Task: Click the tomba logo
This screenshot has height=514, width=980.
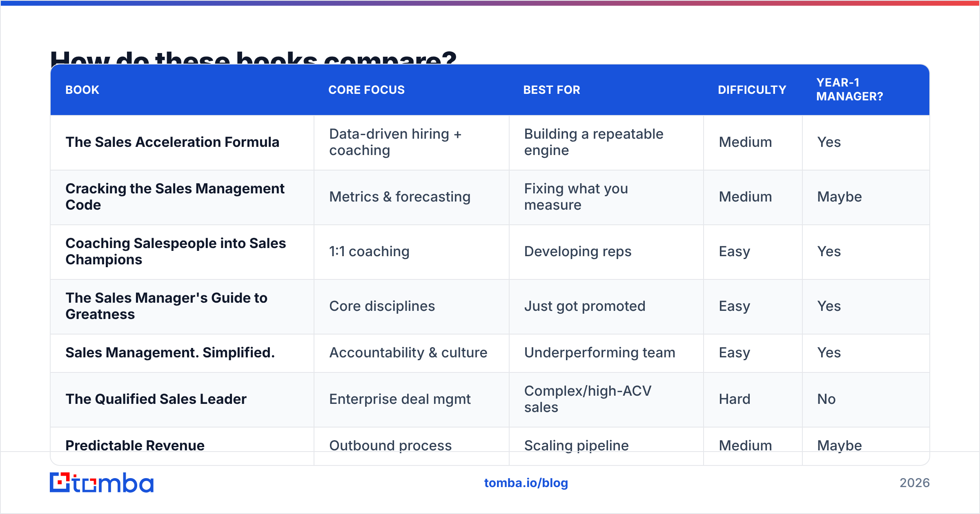Action: 102,483
